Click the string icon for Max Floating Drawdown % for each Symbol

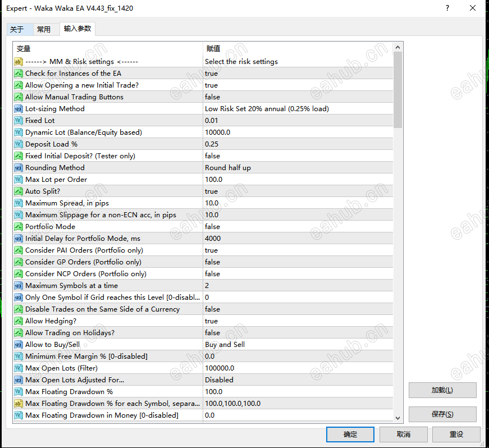tap(19, 404)
